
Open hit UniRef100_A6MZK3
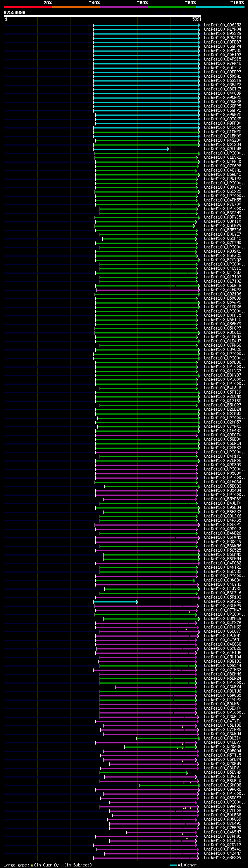[x=222, y=602]
